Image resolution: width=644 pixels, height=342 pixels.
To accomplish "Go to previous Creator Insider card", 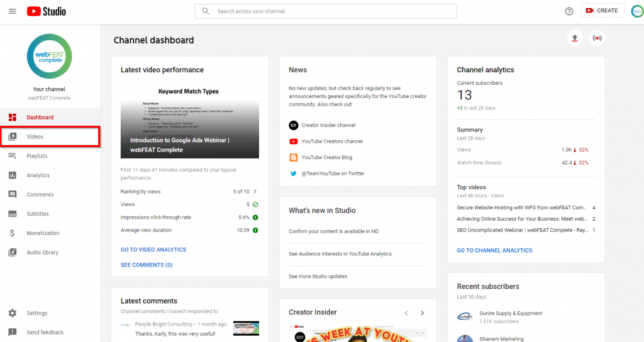I will click(x=406, y=313).
